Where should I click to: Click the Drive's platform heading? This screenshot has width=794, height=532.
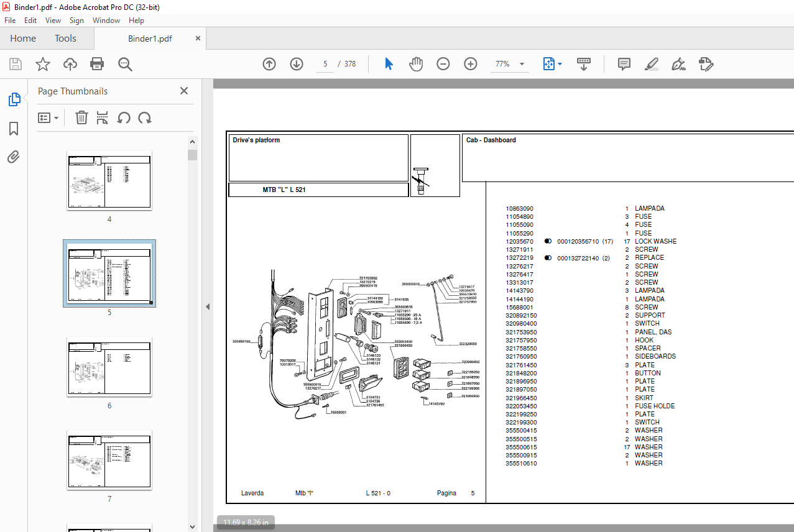(x=256, y=140)
